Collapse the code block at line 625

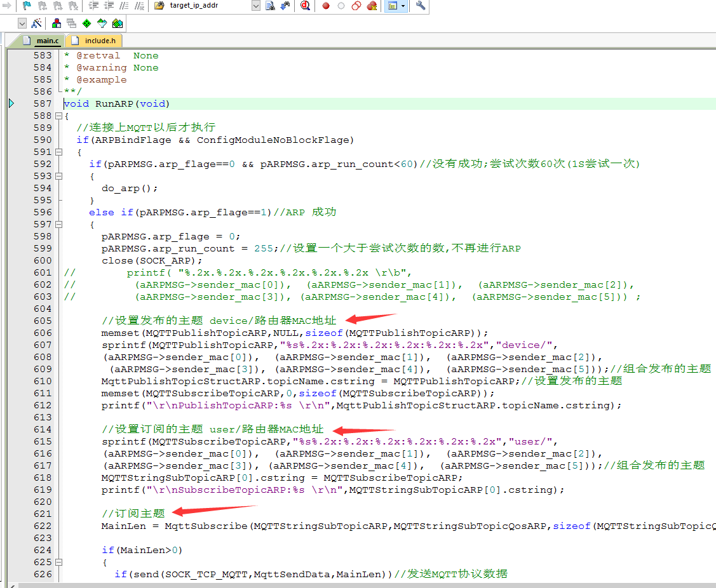(58, 563)
